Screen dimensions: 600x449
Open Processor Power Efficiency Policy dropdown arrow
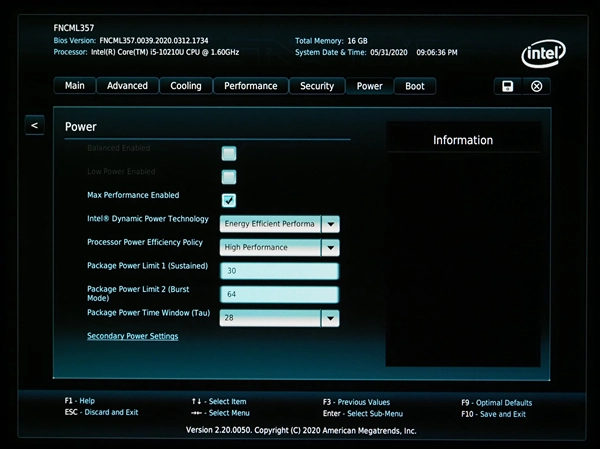330,248
